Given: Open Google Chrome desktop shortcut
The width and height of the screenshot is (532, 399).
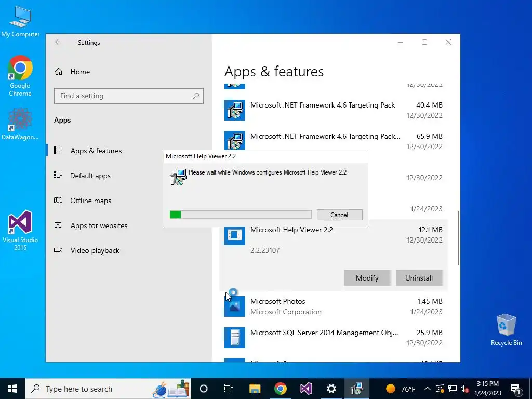Looking at the screenshot, I should tap(20, 76).
